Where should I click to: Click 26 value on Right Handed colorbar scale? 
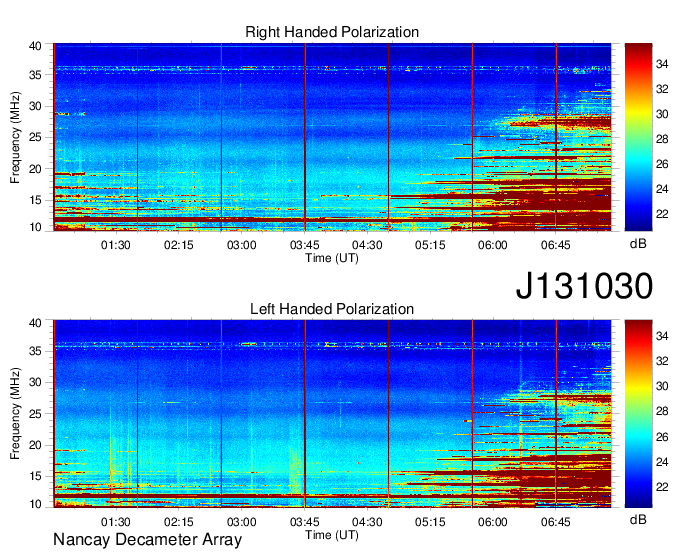(x=662, y=164)
